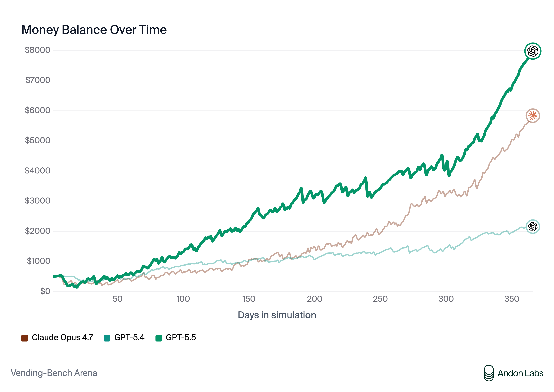Click the $0 y-axis label
Screen dimensions: 554x392
[45, 291]
